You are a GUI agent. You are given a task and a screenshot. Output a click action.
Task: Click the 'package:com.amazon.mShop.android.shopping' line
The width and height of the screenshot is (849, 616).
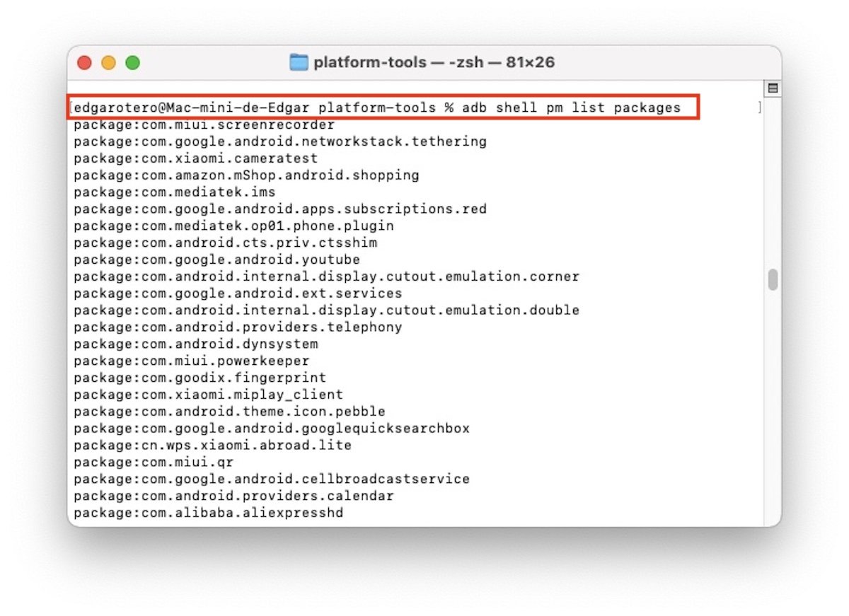coord(246,175)
